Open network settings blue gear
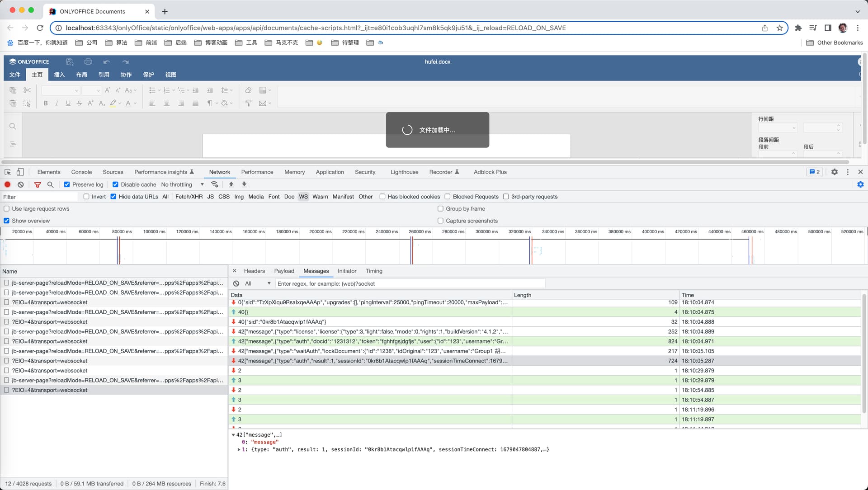 click(x=860, y=184)
